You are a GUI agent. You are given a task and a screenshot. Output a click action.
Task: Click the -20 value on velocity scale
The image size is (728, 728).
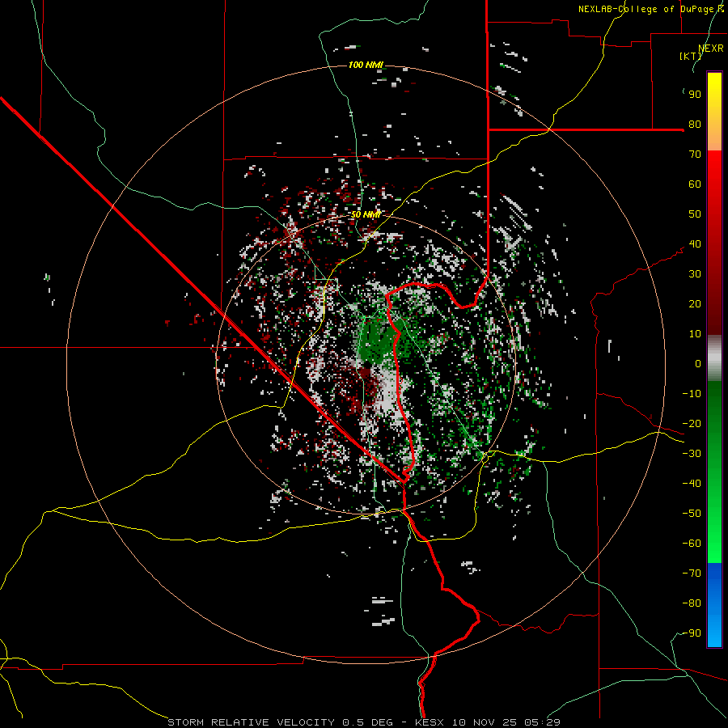[692, 424]
